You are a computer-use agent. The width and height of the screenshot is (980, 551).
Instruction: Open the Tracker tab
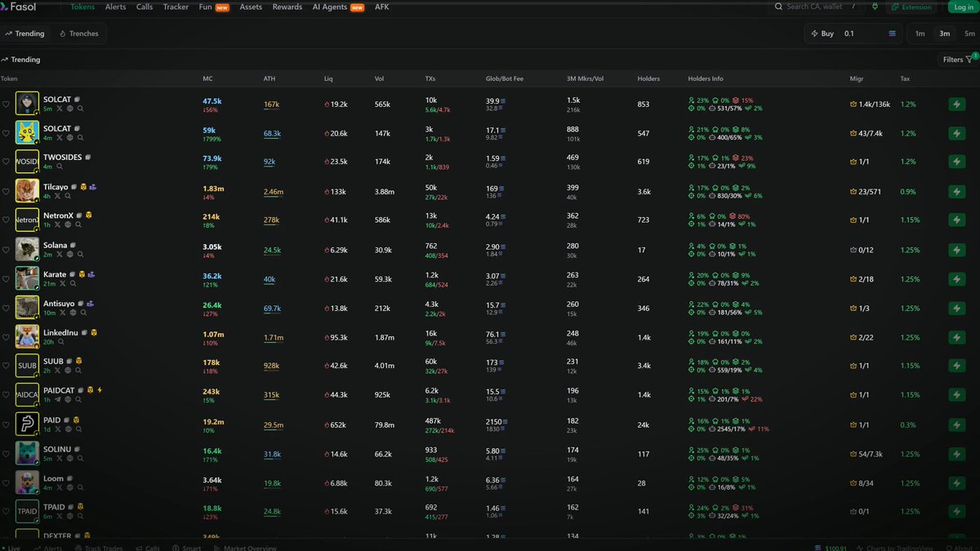pos(176,7)
